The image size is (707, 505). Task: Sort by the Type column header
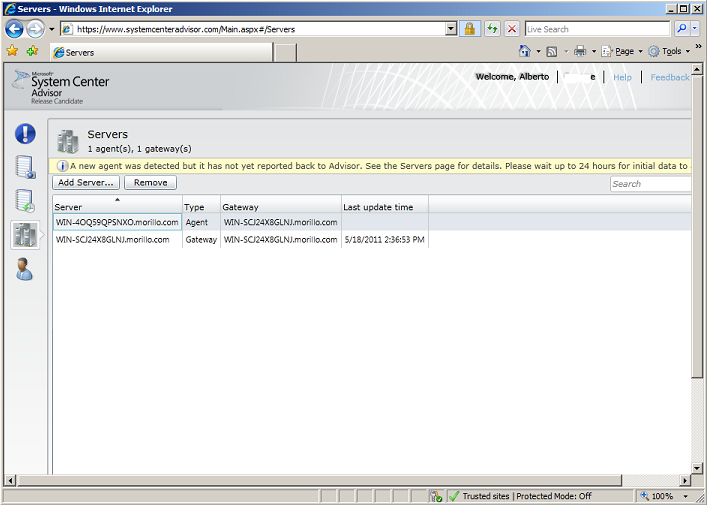point(201,204)
